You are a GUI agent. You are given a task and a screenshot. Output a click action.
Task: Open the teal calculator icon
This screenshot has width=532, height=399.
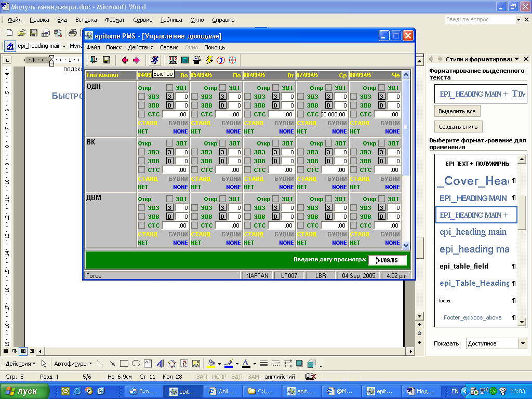pos(185,60)
